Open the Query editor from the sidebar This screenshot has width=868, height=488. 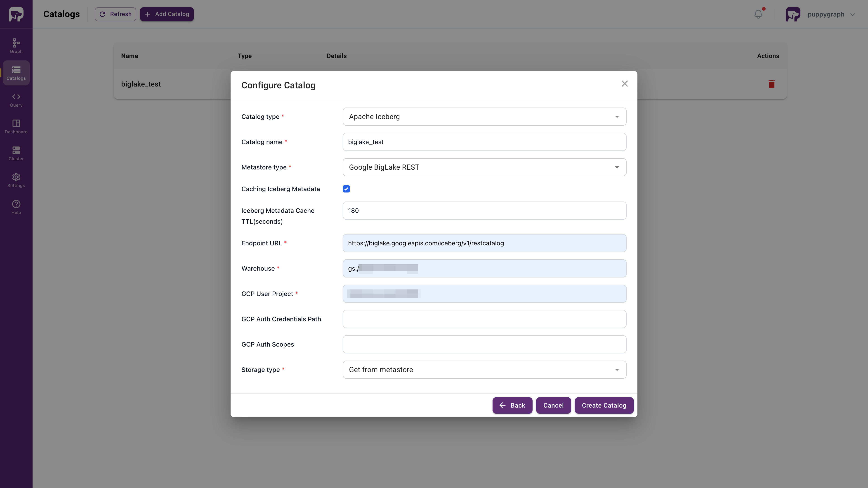pyautogui.click(x=16, y=100)
